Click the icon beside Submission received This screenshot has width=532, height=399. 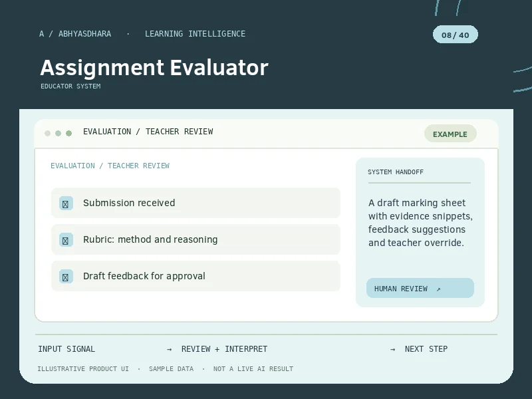click(66, 203)
